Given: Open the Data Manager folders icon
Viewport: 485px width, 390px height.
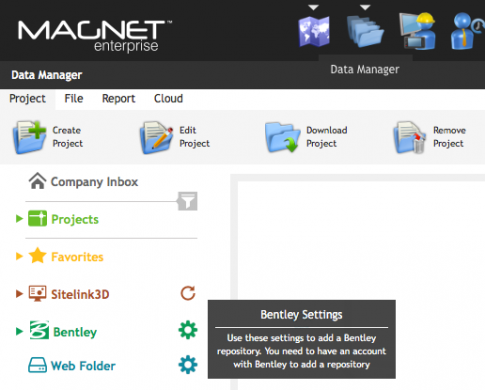Looking at the screenshot, I should (365, 31).
